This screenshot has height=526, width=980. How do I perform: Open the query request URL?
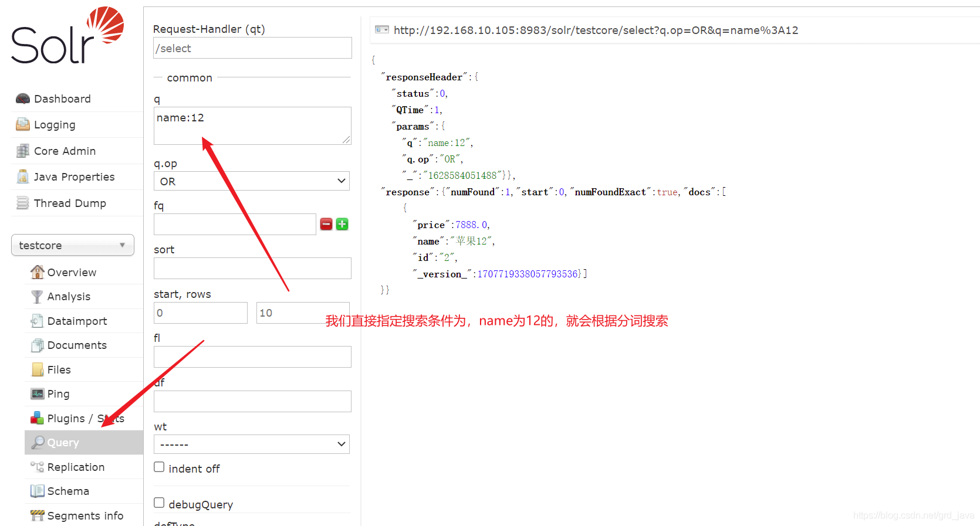tap(596, 30)
